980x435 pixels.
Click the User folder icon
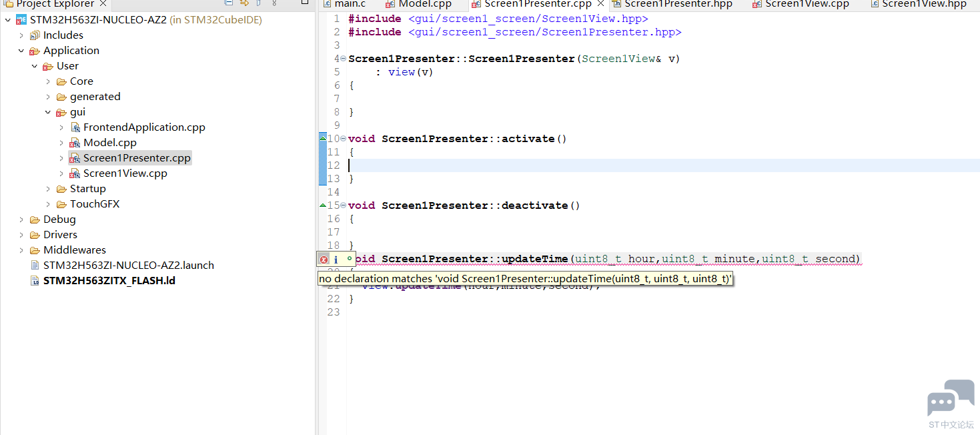click(x=48, y=66)
